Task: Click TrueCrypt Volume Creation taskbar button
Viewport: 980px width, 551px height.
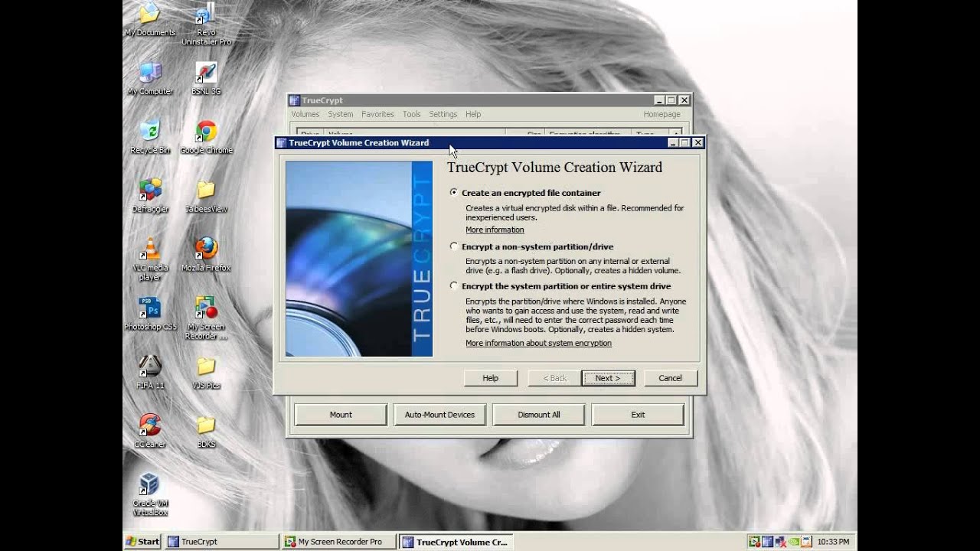Action: point(456,542)
